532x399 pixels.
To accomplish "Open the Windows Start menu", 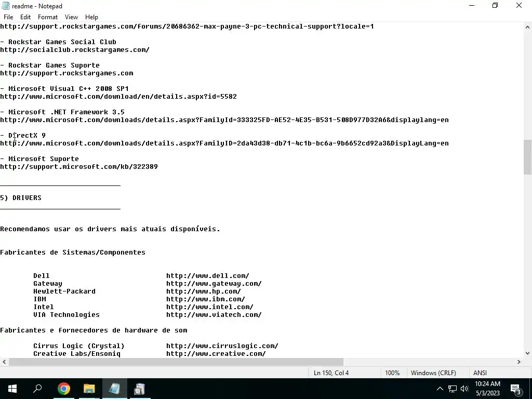I will pos(12,389).
